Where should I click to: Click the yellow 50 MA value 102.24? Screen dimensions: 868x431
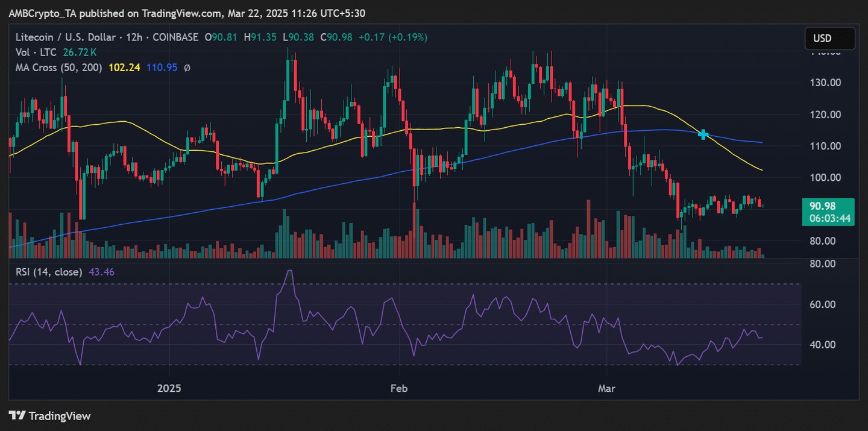click(124, 68)
